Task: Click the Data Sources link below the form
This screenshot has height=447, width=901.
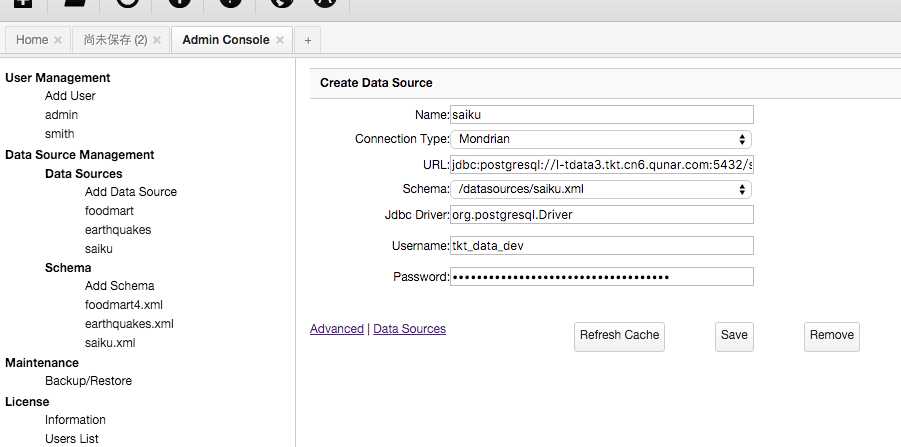Action: click(x=409, y=329)
